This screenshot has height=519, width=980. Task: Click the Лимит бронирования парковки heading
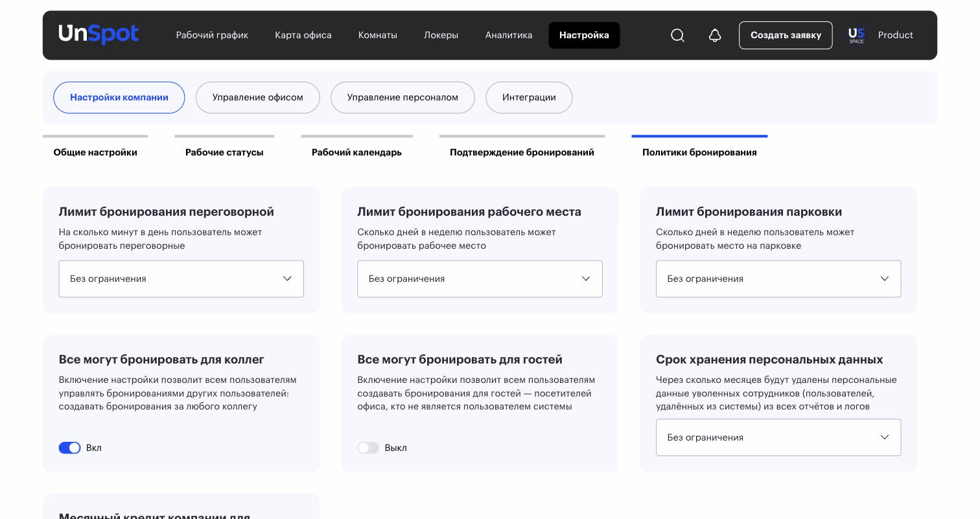749,212
